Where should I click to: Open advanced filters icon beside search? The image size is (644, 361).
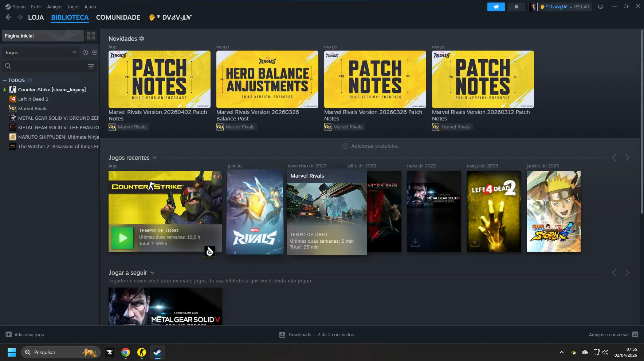91,66
